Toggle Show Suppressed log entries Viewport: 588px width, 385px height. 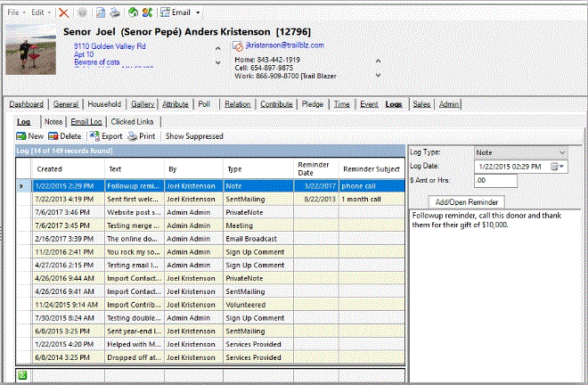193,136
